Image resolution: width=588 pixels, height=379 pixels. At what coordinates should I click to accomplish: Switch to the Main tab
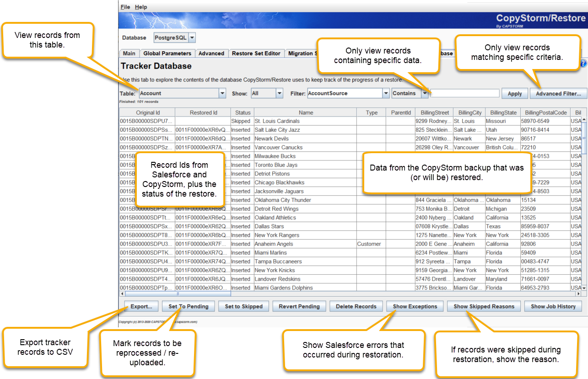[x=129, y=53]
